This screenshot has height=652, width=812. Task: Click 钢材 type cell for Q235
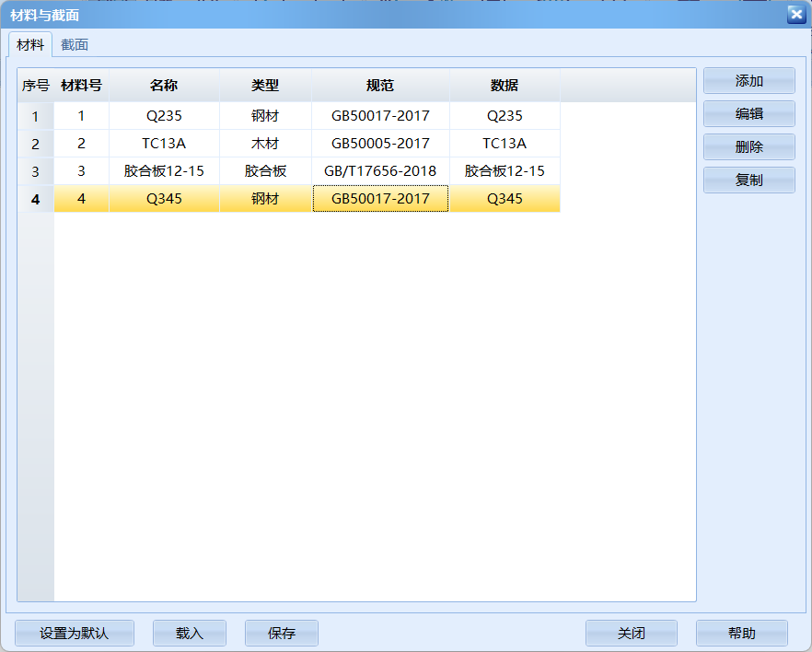(265, 116)
